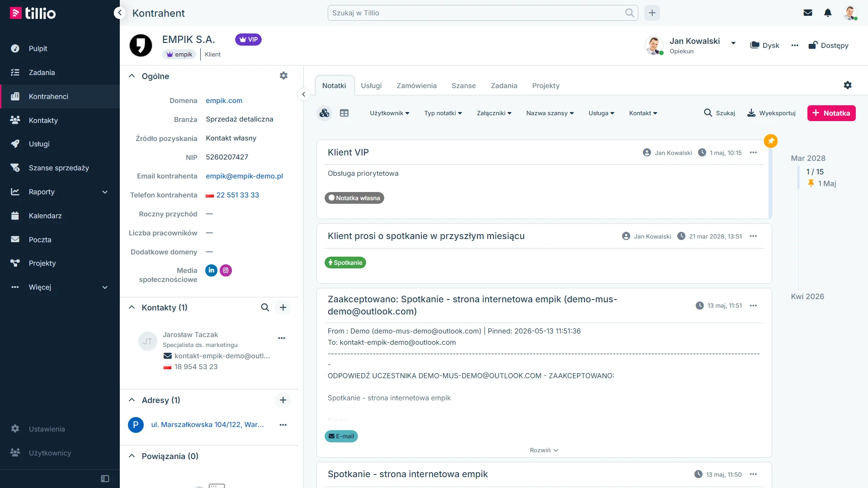Open options for Marszałkowska address
This screenshot has width=868, height=488.
tap(283, 425)
